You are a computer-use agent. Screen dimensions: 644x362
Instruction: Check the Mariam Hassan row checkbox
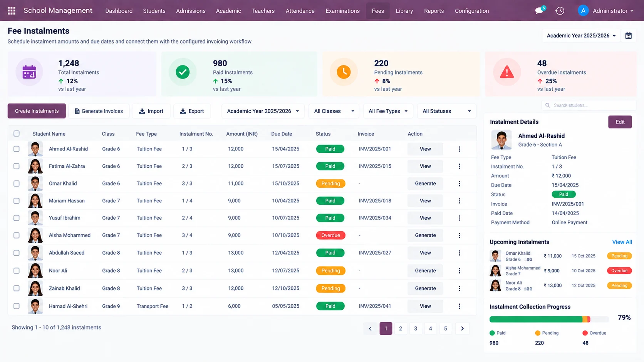(17, 201)
